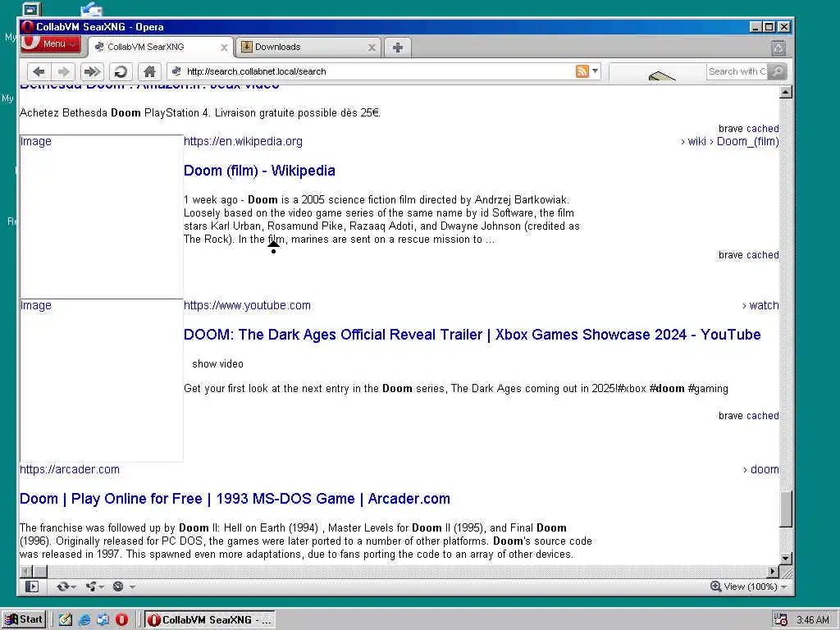Click the horizontal scrollbar left arrow
Viewport: 840px width, 630px height.
point(25,572)
